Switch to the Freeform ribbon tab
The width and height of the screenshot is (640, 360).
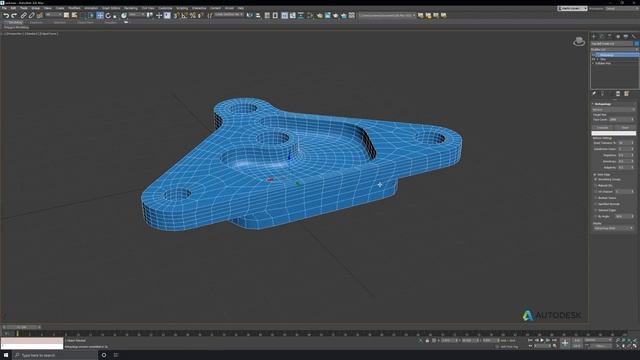tap(36, 22)
